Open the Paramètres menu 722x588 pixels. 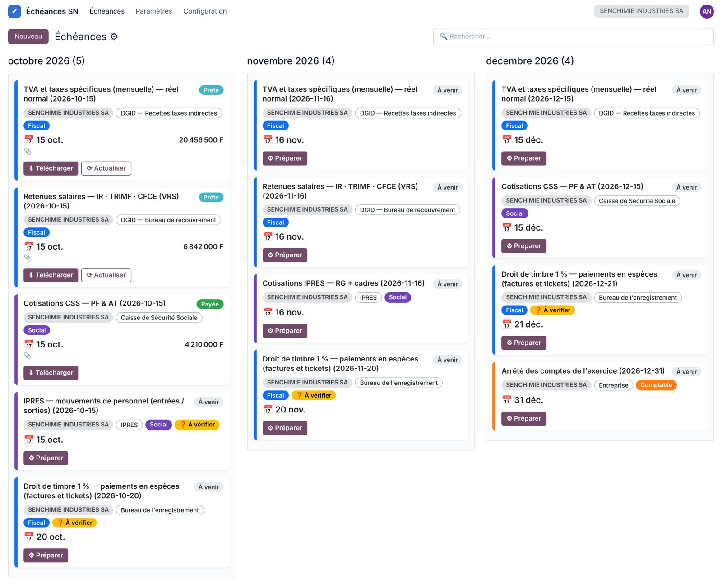154,11
